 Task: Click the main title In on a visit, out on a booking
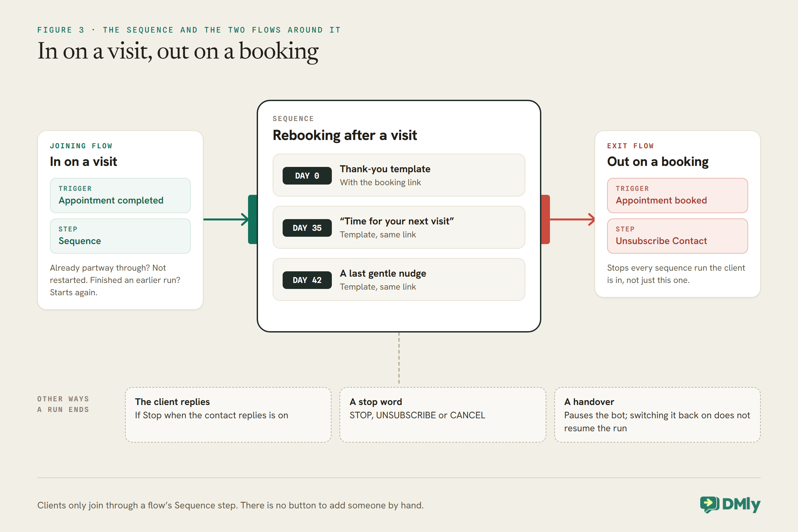click(178, 51)
